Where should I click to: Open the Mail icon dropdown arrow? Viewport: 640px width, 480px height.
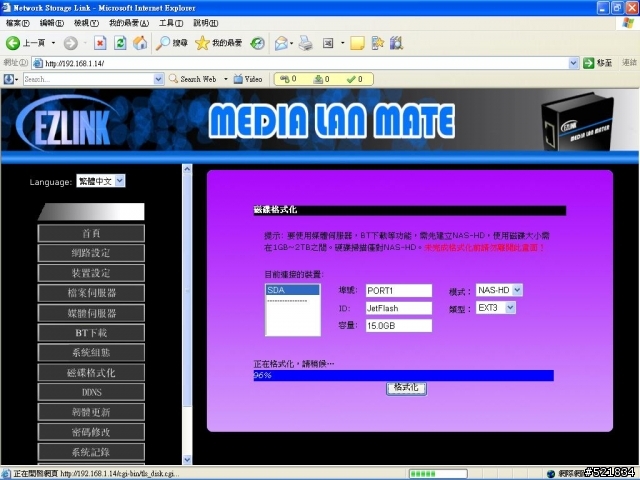tap(291, 43)
